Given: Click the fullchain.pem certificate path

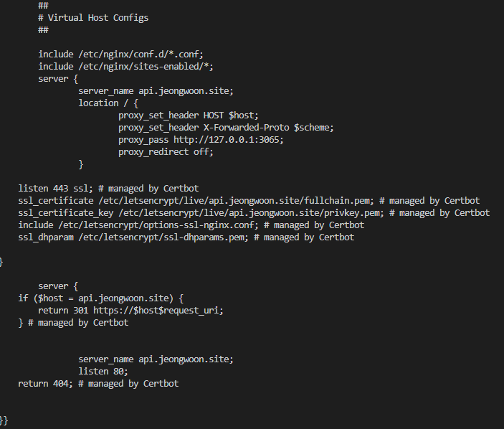Looking at the screenshot, I should click(x=236, y=201).
